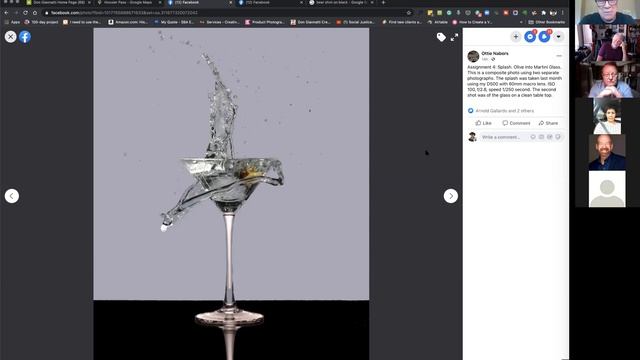Screen dimensions: 640x360
Task: Reload the current page
Action: tap(25, 13)
